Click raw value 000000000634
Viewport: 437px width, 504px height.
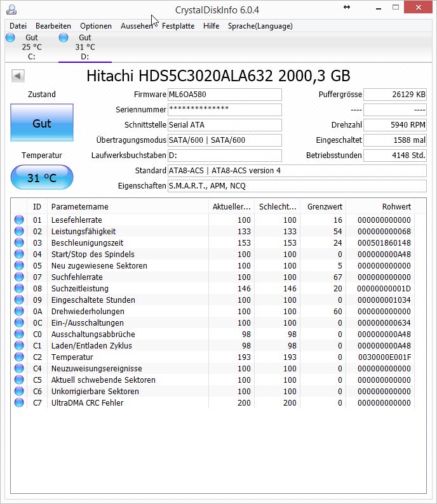point(384,322)
